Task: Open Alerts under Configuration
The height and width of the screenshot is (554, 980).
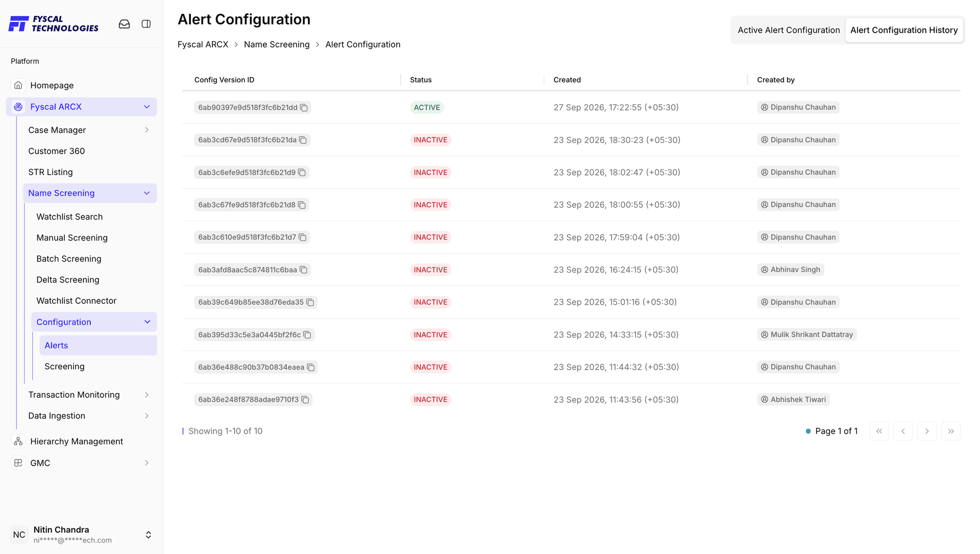Action: click(98, 345)
